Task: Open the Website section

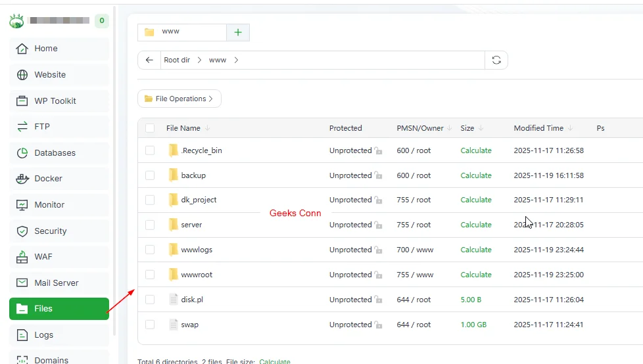Action: [x=59, y=75]
